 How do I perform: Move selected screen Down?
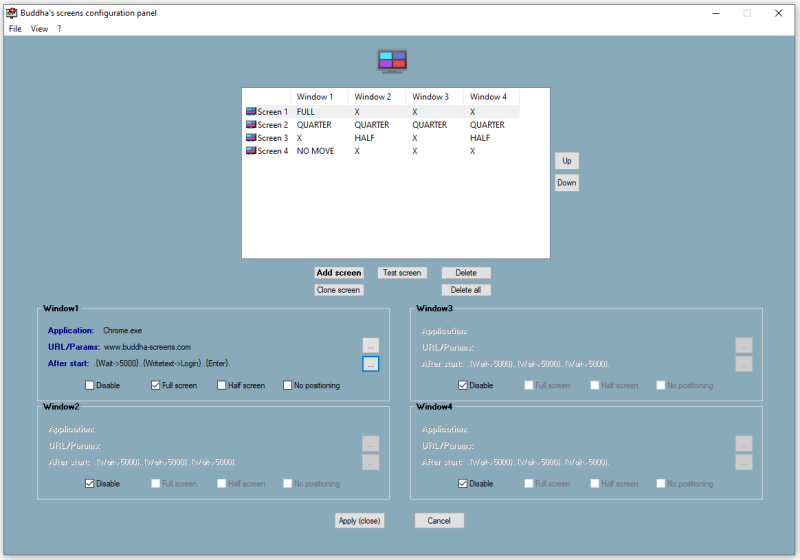click(567, 183)
